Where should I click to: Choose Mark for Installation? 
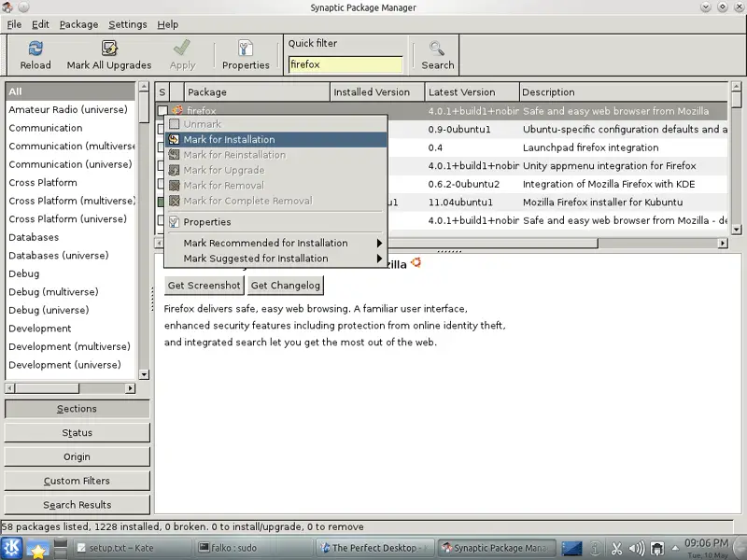pos(275,139)
